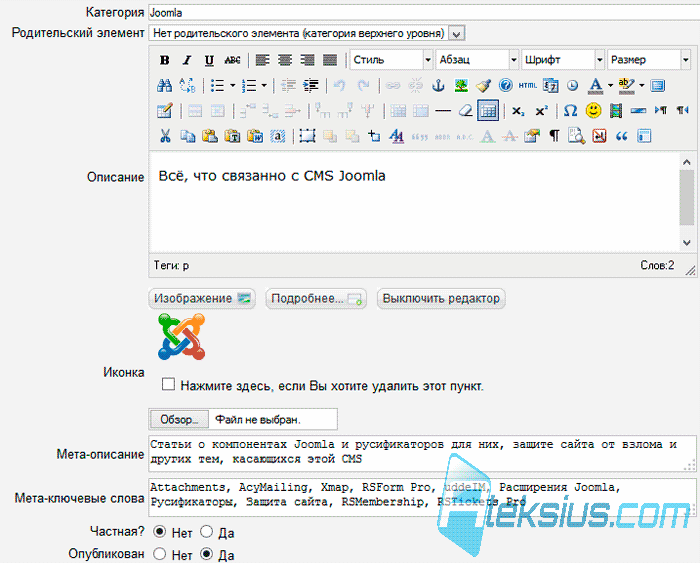Cut selection with the scissors icon

(165, 136)
